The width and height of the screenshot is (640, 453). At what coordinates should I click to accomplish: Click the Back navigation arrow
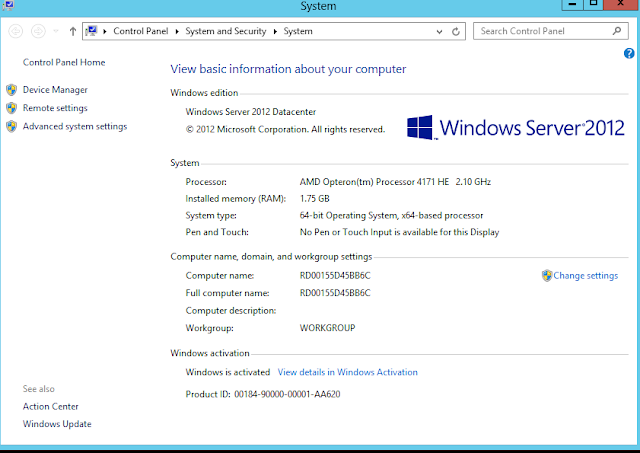pyautogui.click(x=16, y=31)
